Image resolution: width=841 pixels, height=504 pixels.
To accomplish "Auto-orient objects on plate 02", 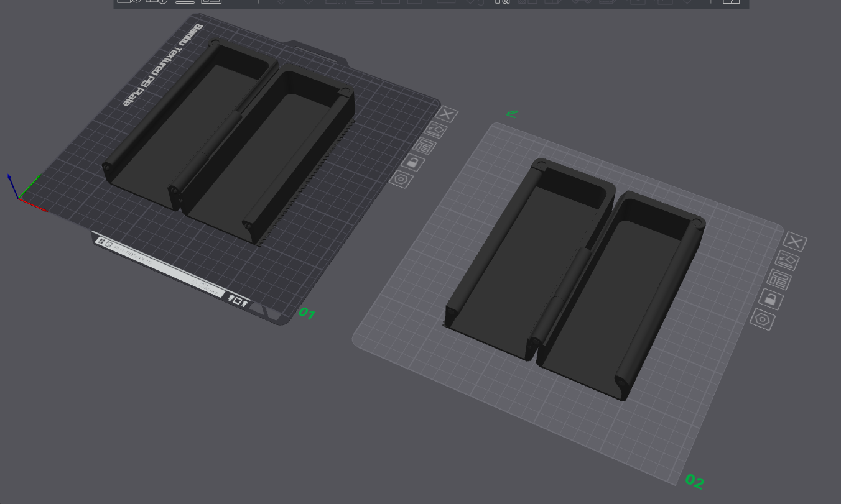I will [x=787, y=260].
